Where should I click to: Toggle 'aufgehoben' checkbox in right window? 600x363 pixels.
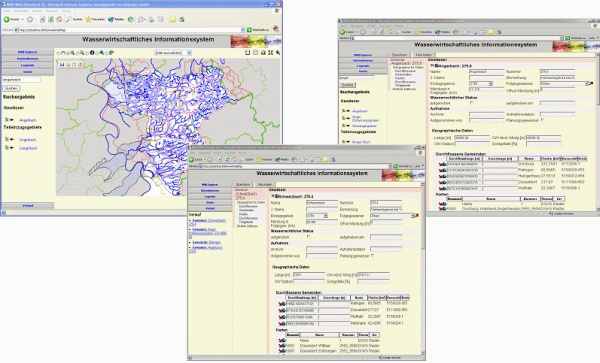tap(471, 103)
